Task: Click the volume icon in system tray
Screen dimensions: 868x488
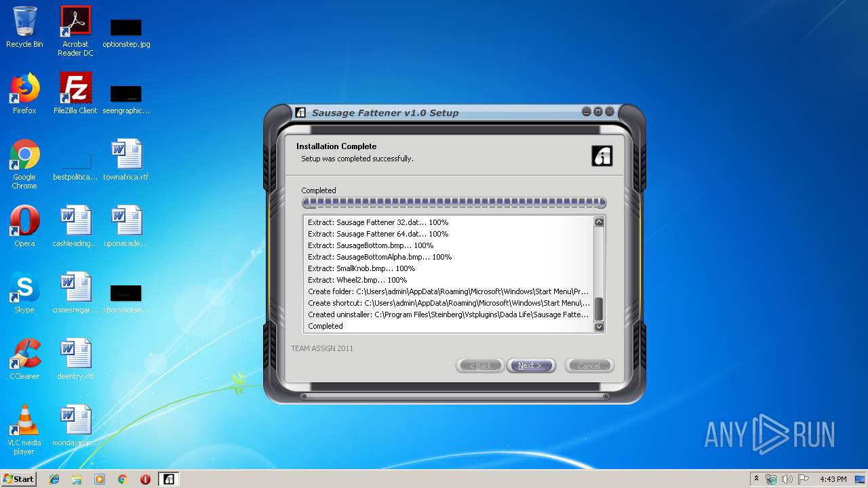Action: tap(787, 479)
